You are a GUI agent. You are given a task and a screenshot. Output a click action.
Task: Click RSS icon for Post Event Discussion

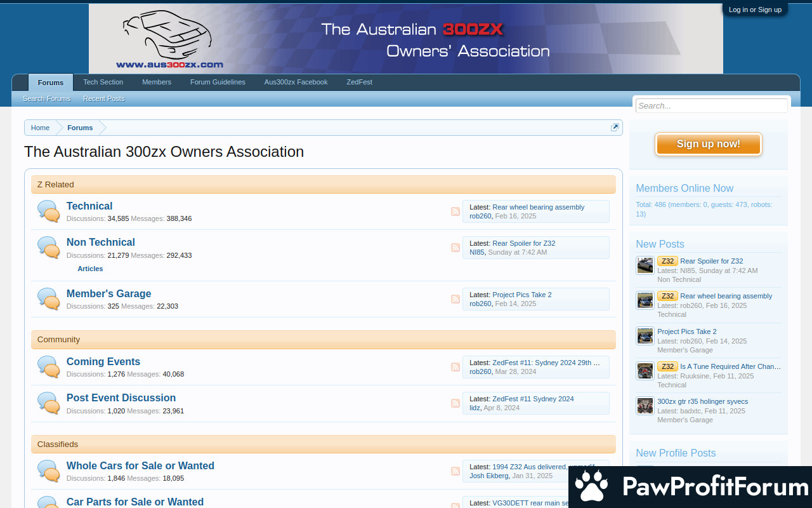click(455, 403)
